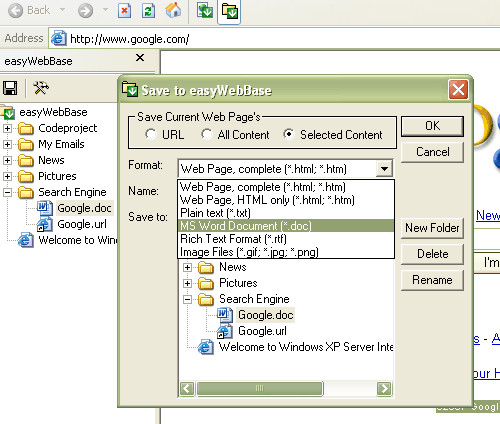Select the URL radio button
The image size is (500, 424).
click(151, 135)
